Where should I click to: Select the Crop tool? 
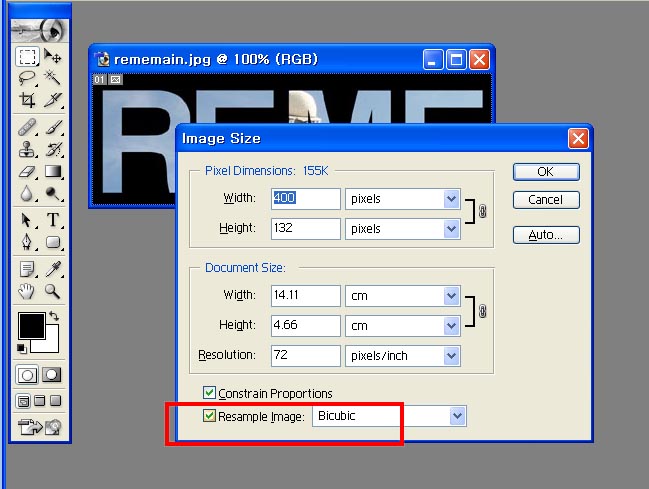27,100
